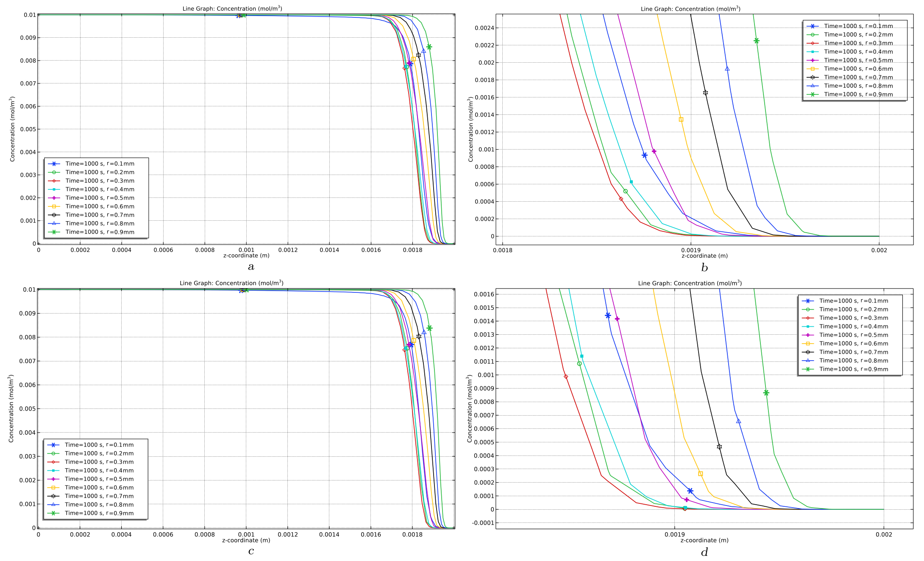Select the r=0.6mm legend entry in plot c
The width and height of the screenshot is (924, 561).
click(99, 488)
